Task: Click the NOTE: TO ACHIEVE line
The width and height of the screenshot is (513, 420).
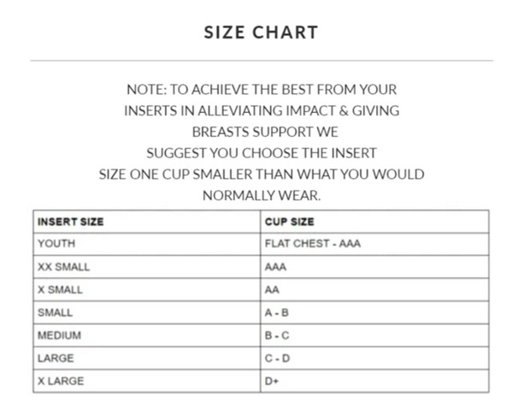Action: click(262, 90)
